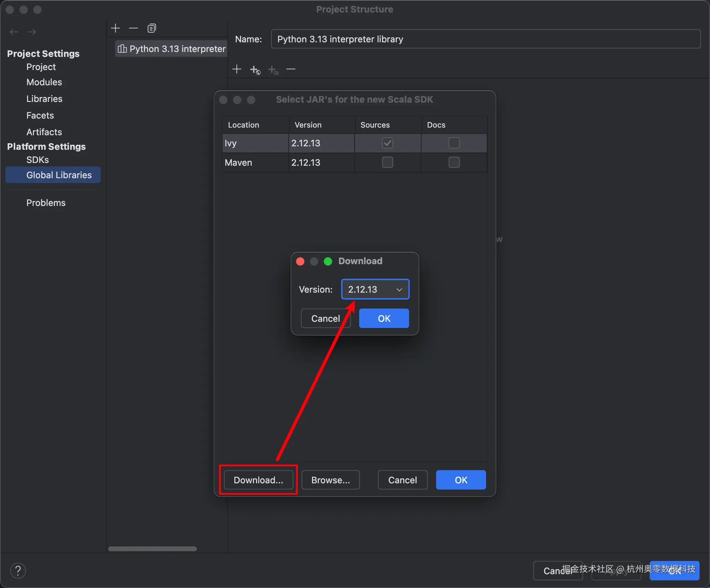Click the add root plus icon

tap(237, 69)
